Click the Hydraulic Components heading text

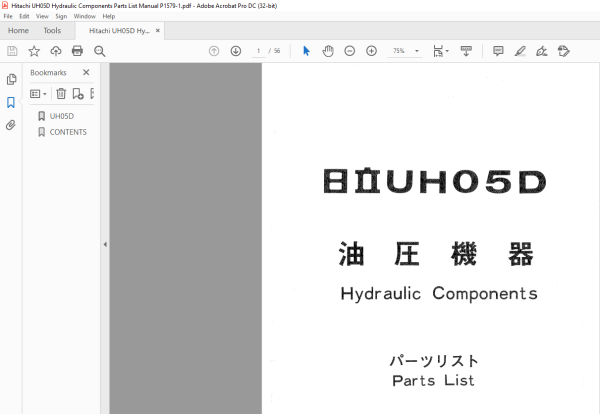[439, 294]
